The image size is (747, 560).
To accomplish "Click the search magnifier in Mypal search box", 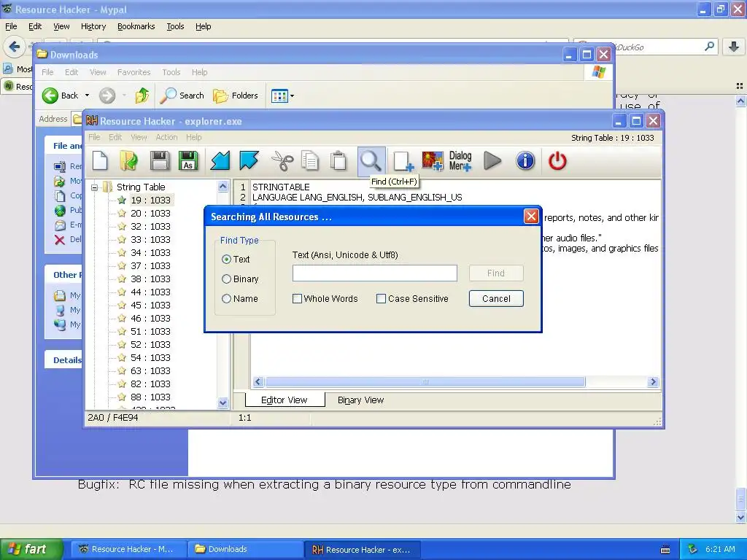I will point(709,47).
